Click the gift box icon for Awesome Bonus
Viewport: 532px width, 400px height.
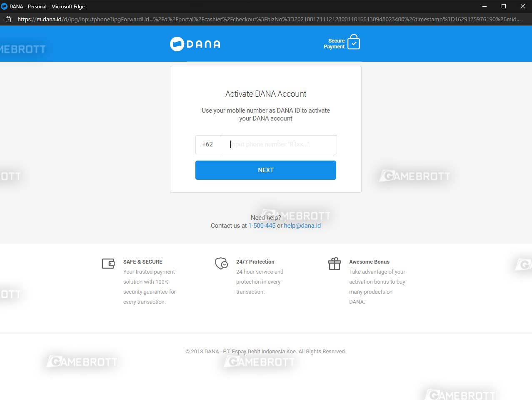[x=334, y=264]
